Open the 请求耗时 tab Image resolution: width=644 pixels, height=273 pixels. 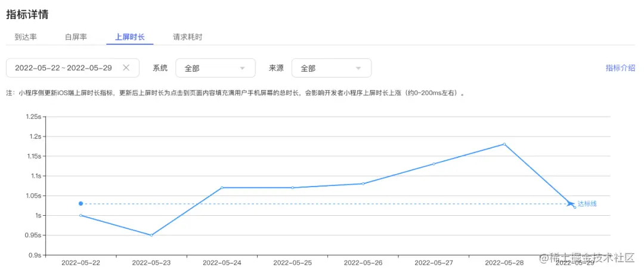coord(188,37)
